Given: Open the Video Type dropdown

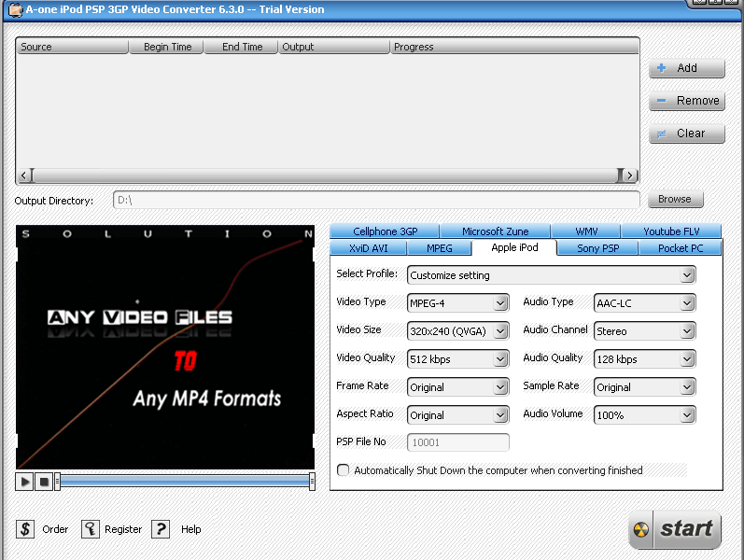Looking at the screenshot, I should click(458, 303).
